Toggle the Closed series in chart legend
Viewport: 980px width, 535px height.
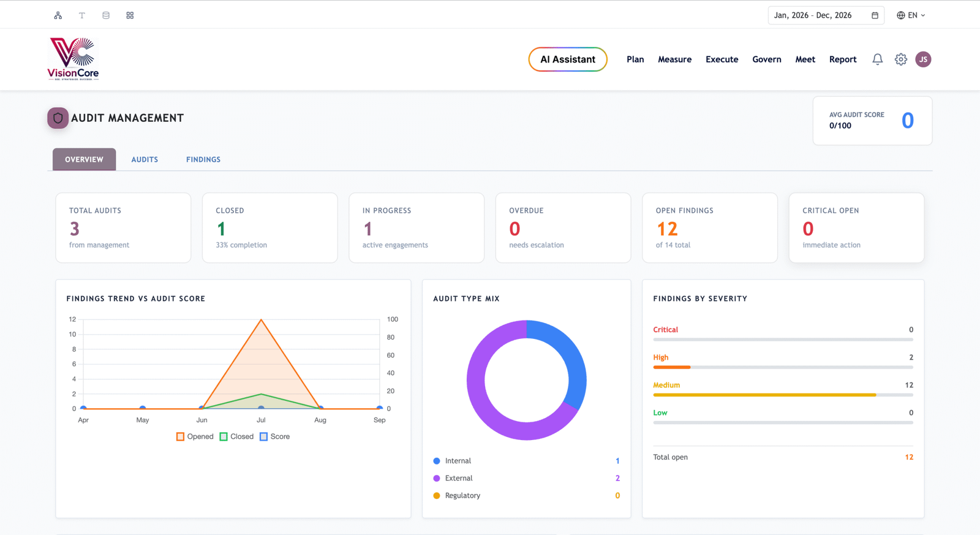click(236, 436)
